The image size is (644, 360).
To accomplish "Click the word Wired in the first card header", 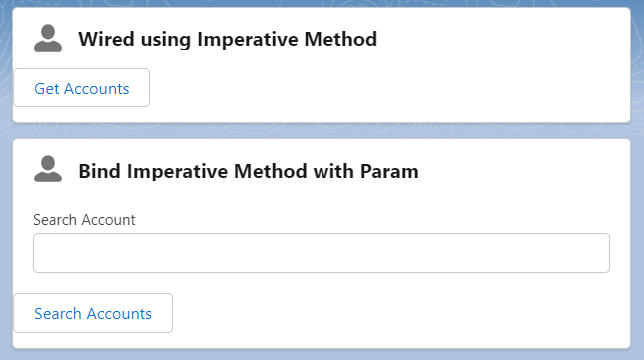I will (x=107, y=39).
